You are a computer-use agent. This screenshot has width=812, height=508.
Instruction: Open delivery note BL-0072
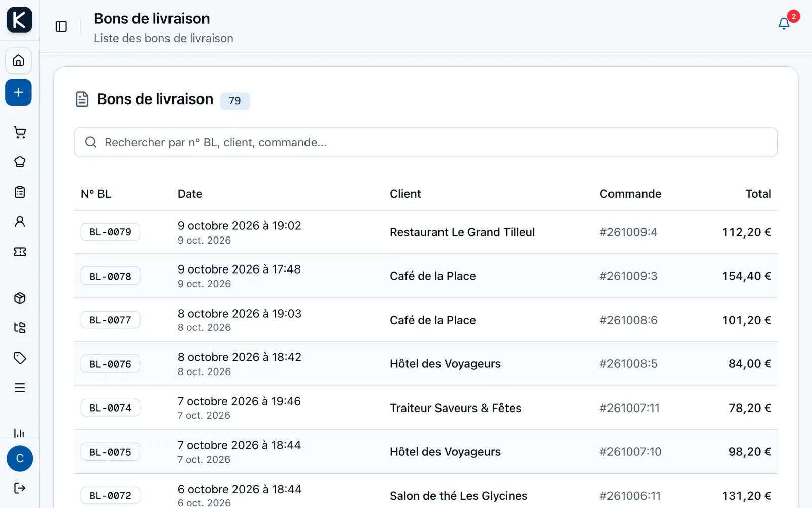click(x=110, y=495)
